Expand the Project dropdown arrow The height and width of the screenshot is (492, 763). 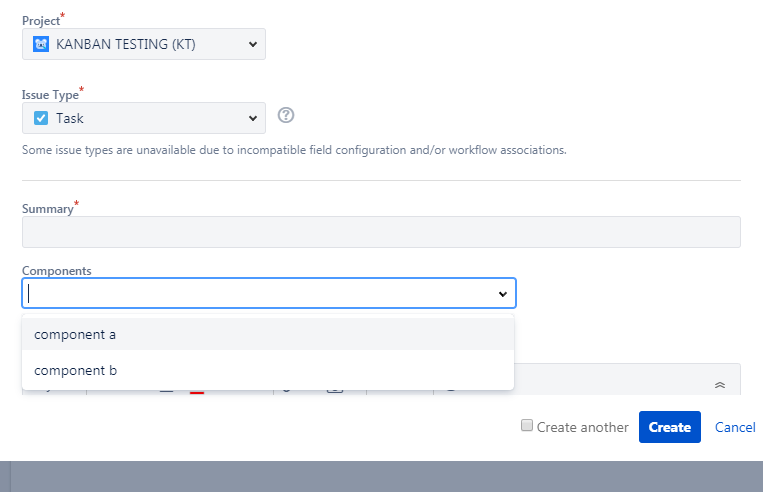pos(253,44)
